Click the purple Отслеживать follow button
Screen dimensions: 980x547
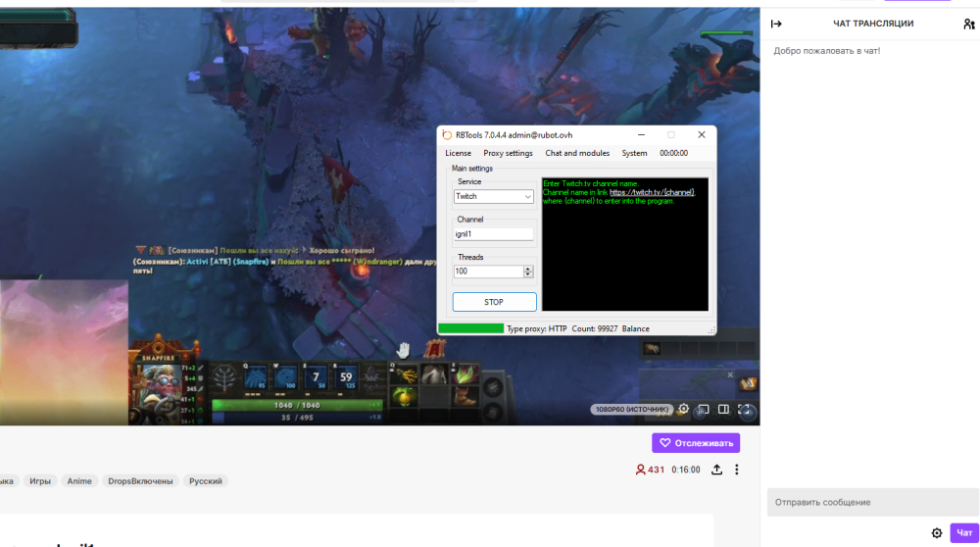pos(696,443)
